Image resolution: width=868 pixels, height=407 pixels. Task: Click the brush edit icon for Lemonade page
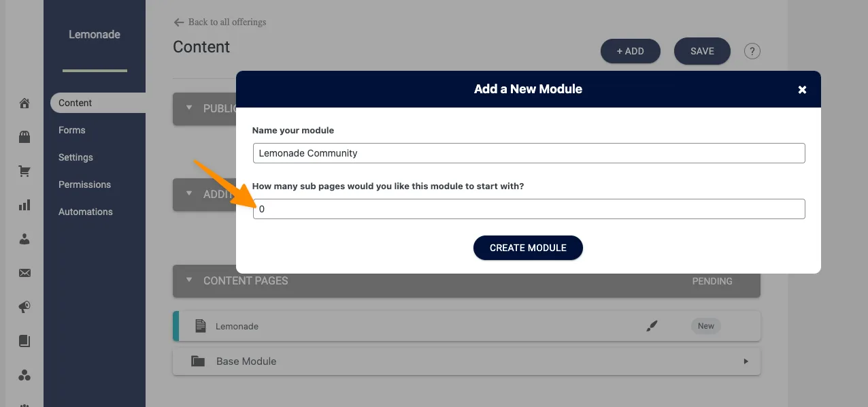point(652,326)
